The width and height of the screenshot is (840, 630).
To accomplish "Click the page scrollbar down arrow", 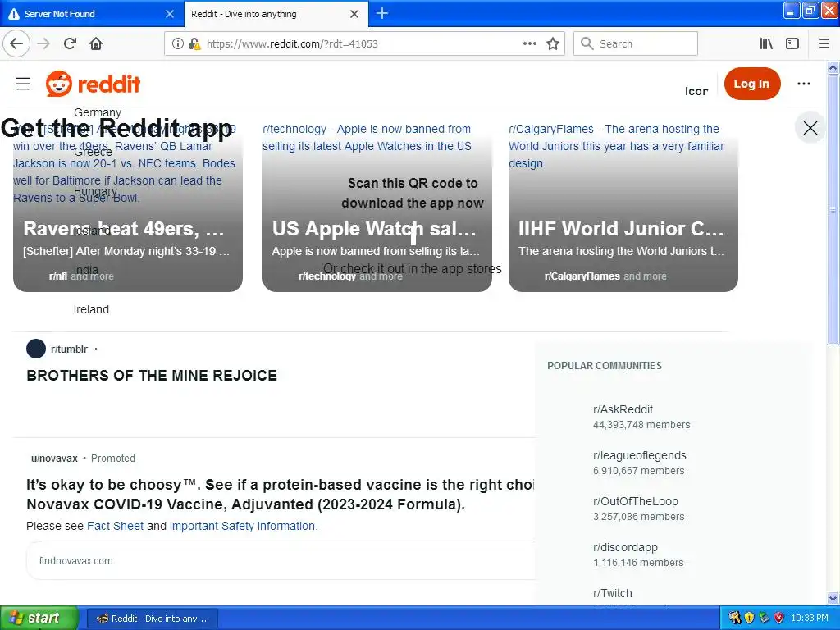I will click(833, 598).
